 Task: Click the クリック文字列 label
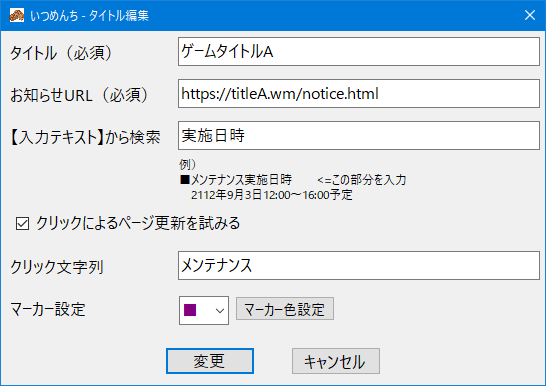57,267
